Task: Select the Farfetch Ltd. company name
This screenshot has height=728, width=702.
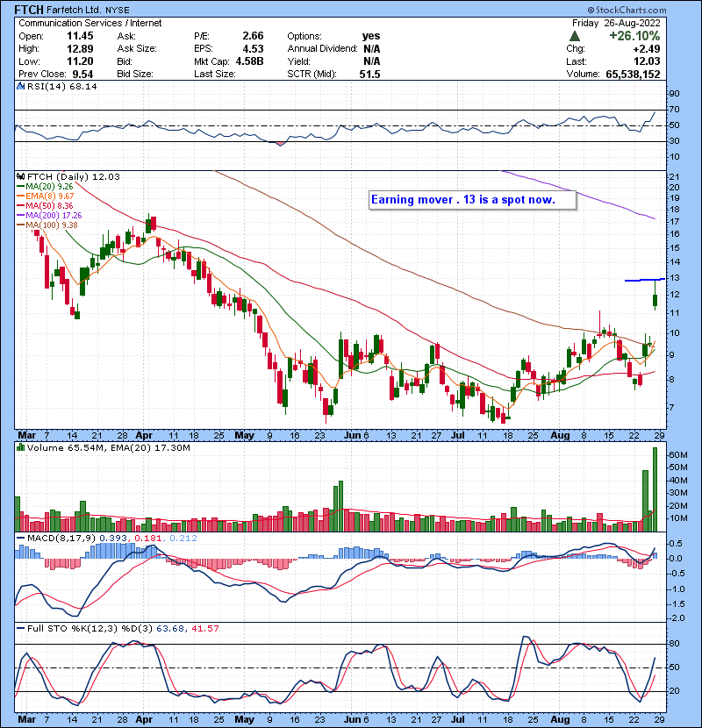Action: pyautogui.click(x=74, y=10)
